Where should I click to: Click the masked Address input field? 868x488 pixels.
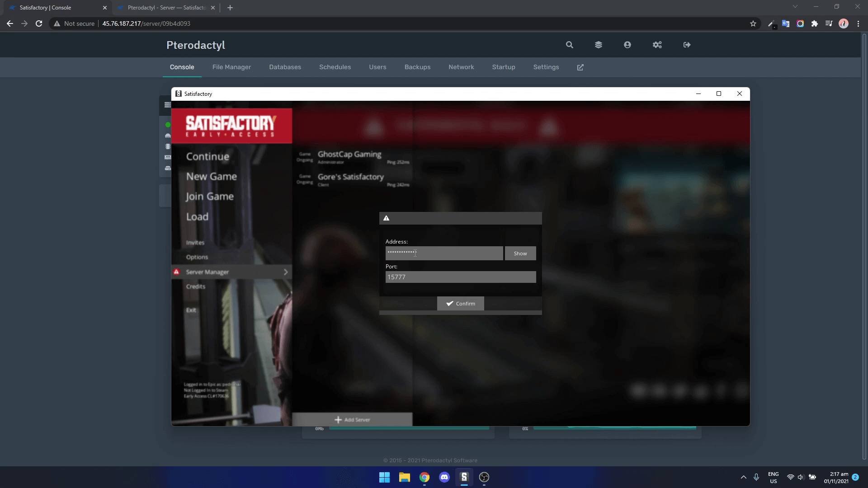pos(444,253)
